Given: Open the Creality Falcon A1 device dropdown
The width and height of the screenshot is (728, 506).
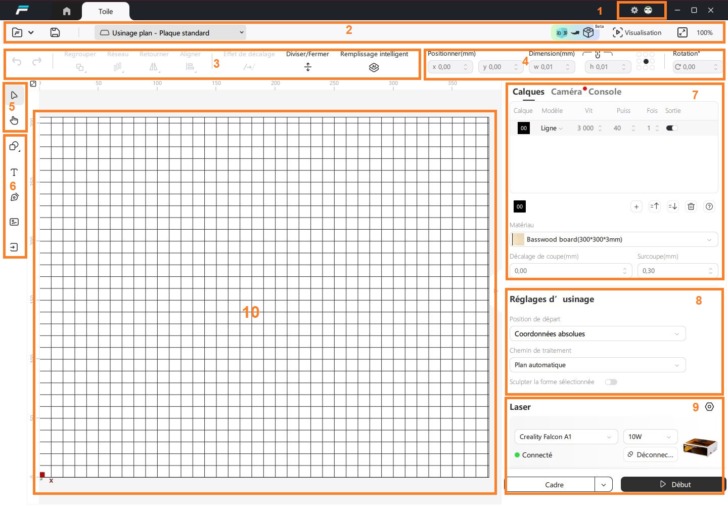Looking at the screenshot, I should [x=566, y=437].
